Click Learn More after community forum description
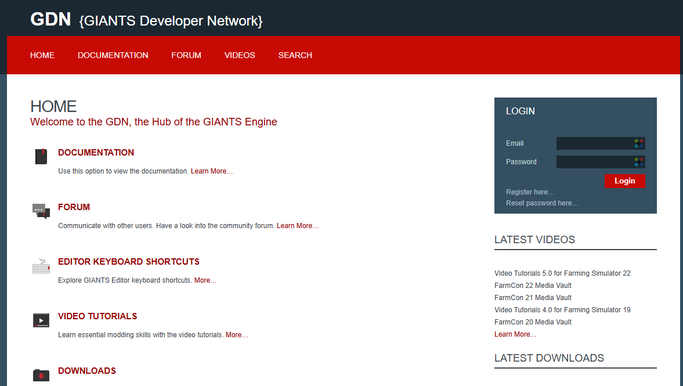Viewport: 683px width, 386px height. (298, 226)
